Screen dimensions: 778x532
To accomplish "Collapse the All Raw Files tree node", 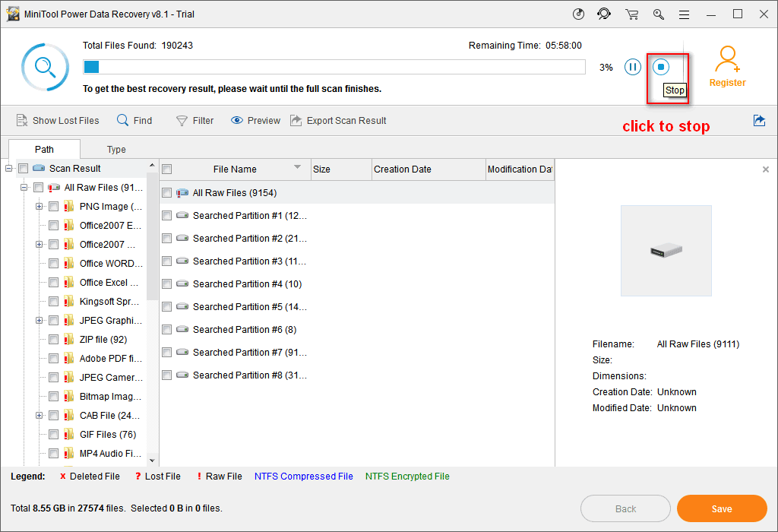I will 24,188.
